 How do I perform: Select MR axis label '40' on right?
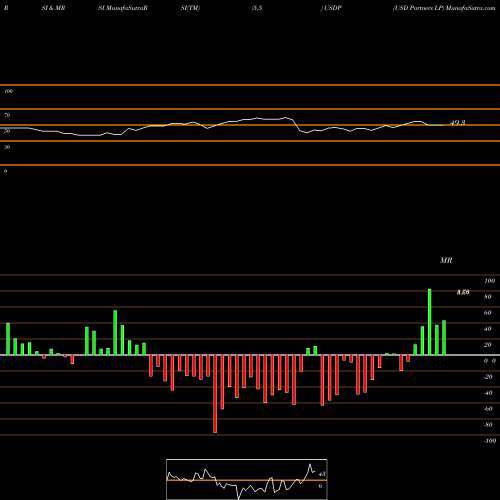488,329
